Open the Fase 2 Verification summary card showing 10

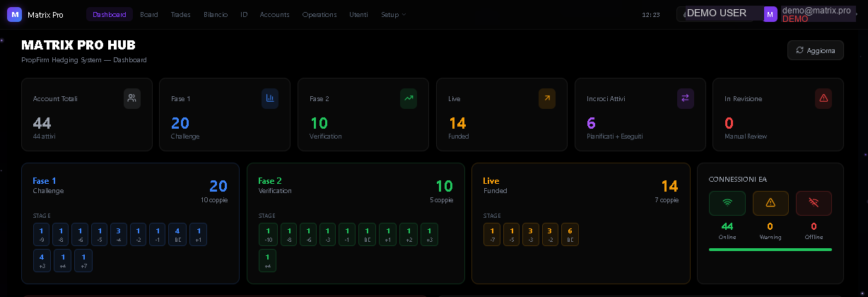pos(363,115)
